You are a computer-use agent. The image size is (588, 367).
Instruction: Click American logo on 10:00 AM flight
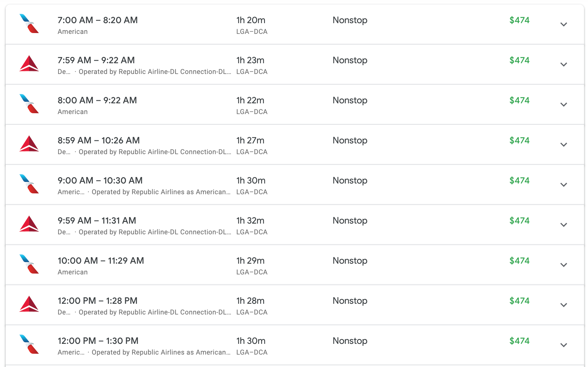(29, 264)
